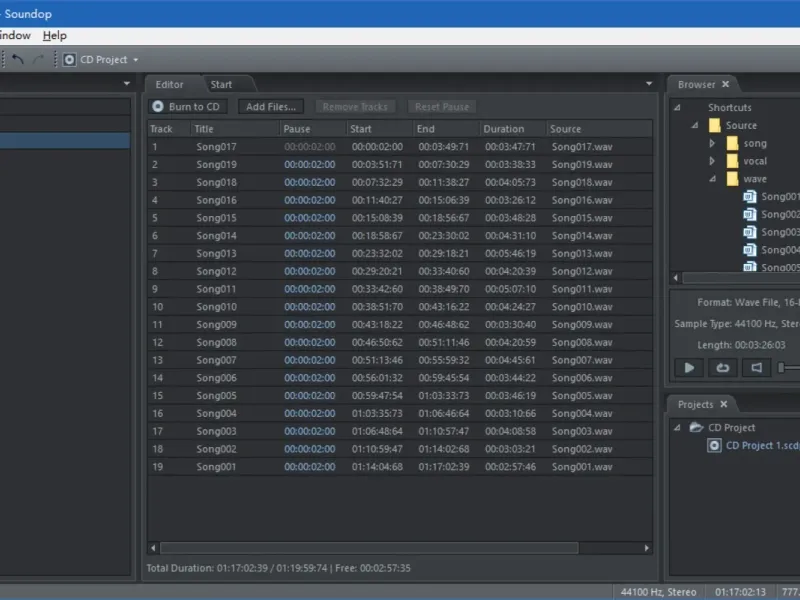
Task: Select the Song003 audio file icon in browser
Action: click(x=749, y=232)
